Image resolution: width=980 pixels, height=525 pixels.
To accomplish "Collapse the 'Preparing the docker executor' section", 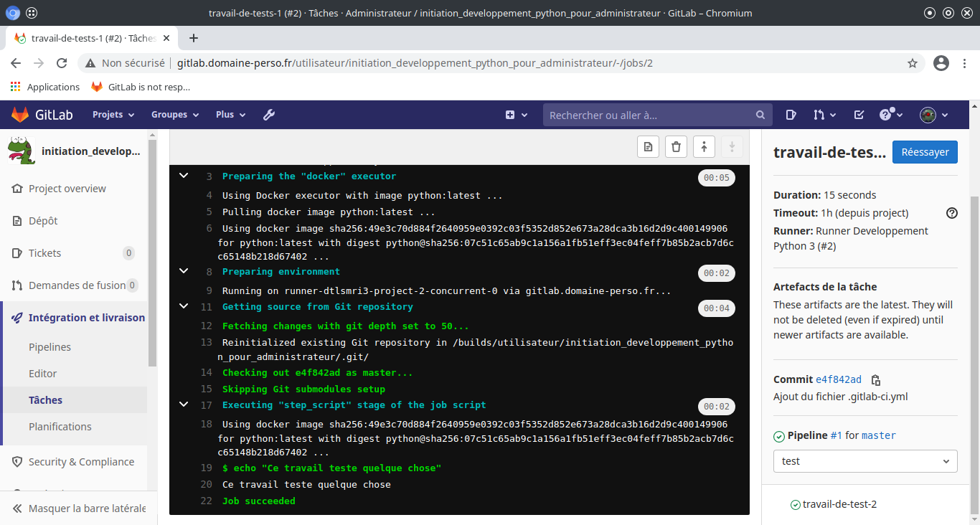I will click(x=184, y=176).
